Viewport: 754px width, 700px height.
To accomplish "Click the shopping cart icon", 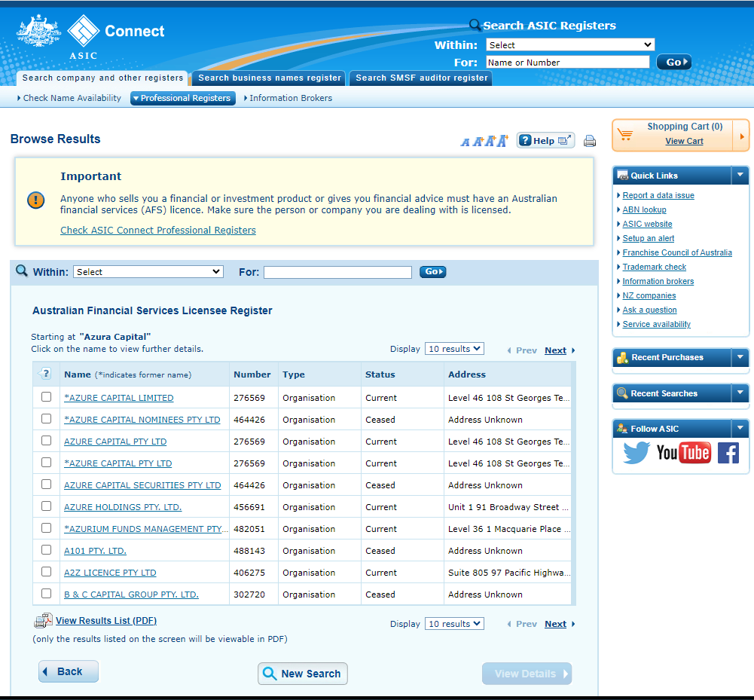I will click(625, 135).
